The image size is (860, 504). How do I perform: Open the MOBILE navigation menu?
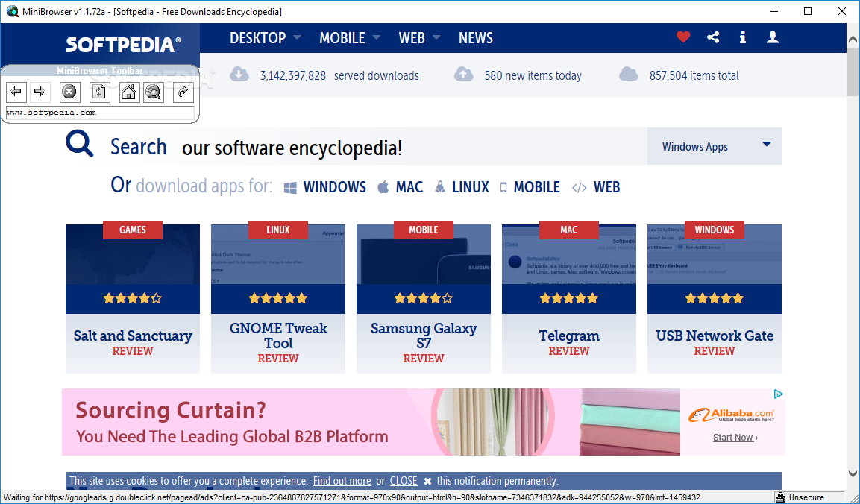pyautogui.click(x=342, y=38)
